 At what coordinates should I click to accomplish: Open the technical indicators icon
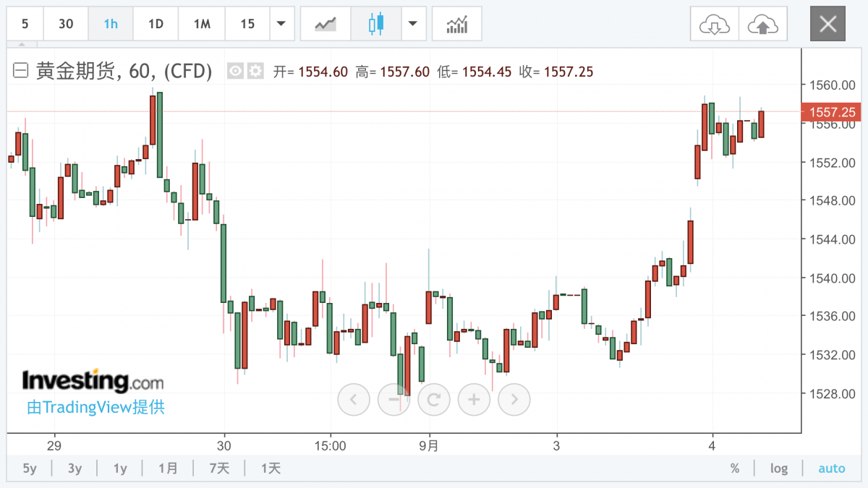tap(456, 24)
